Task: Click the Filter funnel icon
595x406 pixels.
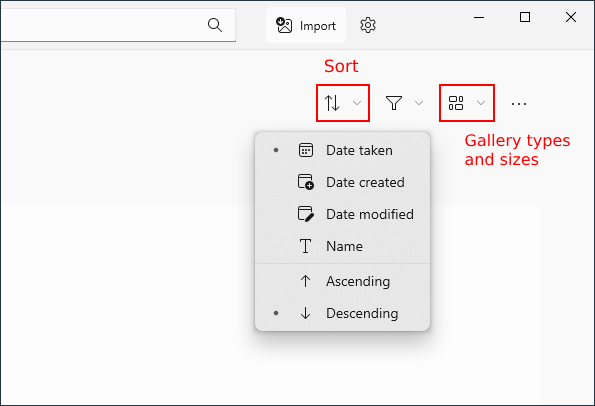Action: coord(394,103)
